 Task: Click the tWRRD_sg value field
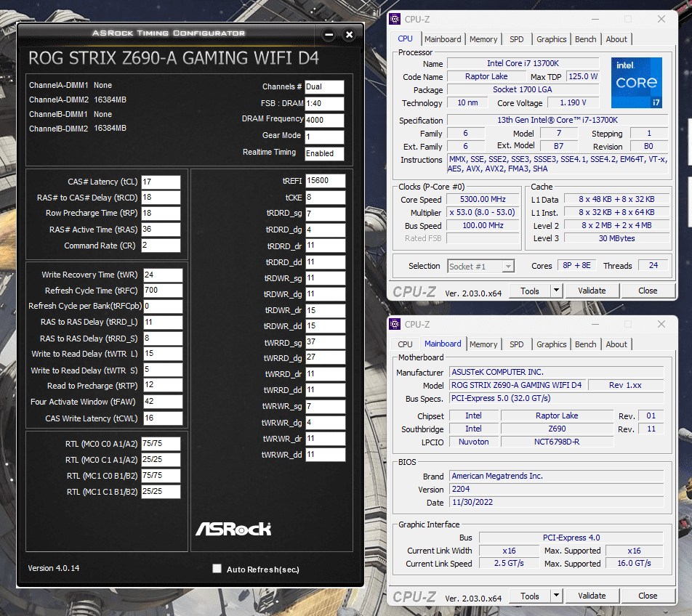[x=325, y=341]
